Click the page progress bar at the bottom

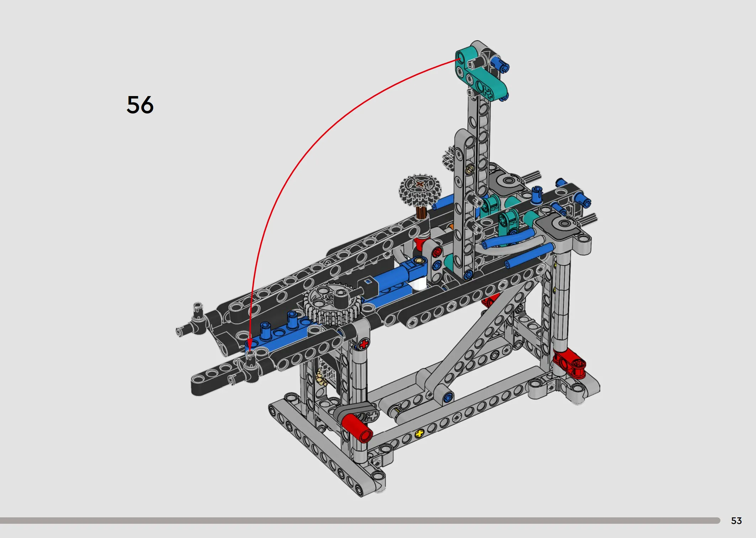point(360,521)
